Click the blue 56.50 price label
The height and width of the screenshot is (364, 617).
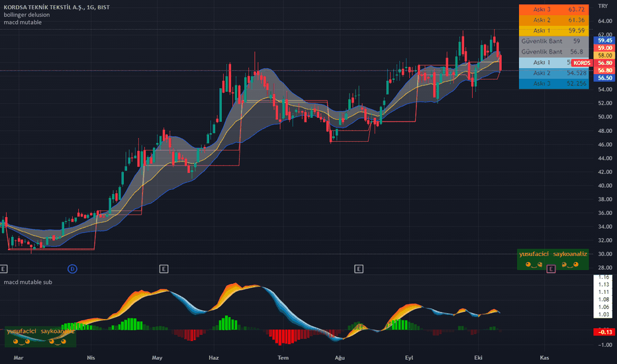(605, 78)
